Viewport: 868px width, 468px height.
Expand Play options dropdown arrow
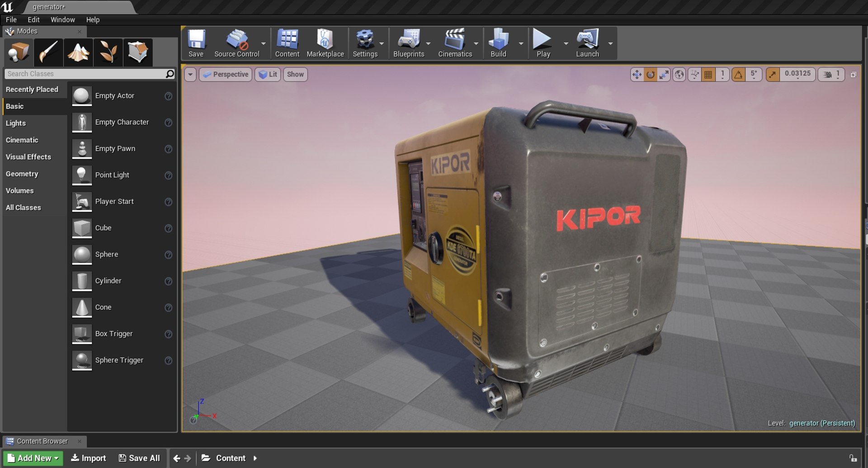tap(566, 44)
